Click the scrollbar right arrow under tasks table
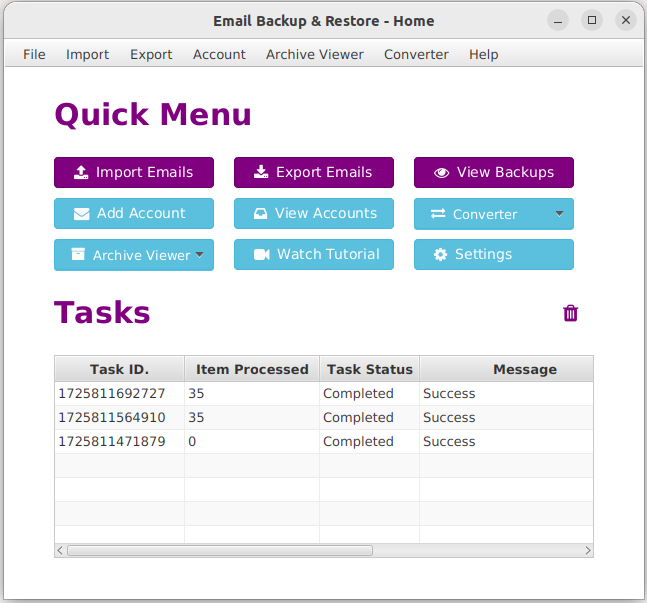Screen dimensions: 647x603 point(588,551)
